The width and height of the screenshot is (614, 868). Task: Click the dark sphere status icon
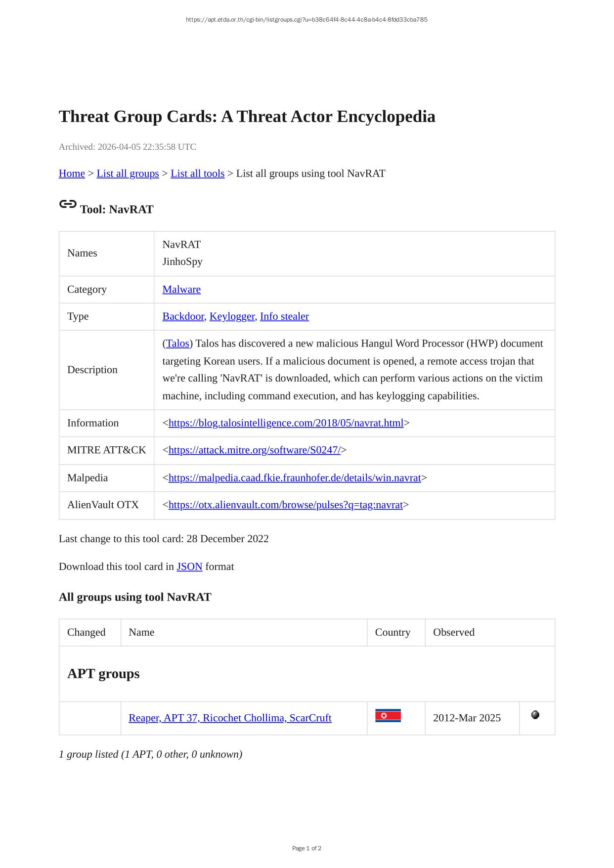point(535,715)
